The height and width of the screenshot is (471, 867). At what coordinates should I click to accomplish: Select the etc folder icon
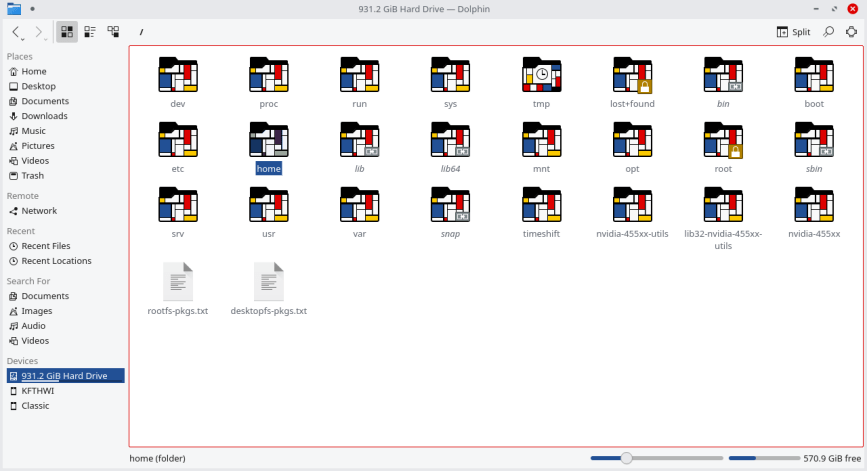(178, 140)
